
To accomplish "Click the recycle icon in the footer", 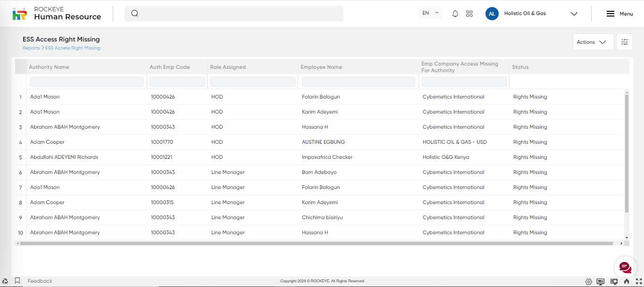I will (x=5, y=281).
